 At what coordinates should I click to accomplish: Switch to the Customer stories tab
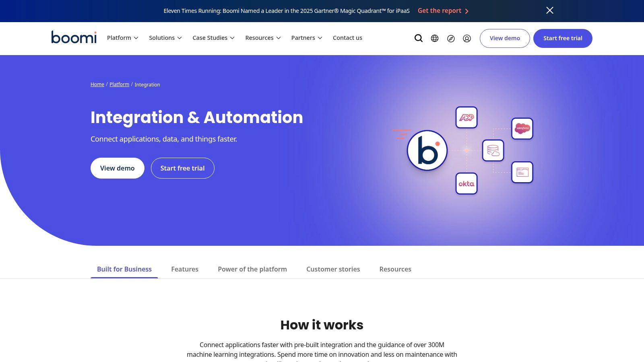pyautogui.click(x=333, y=269)
